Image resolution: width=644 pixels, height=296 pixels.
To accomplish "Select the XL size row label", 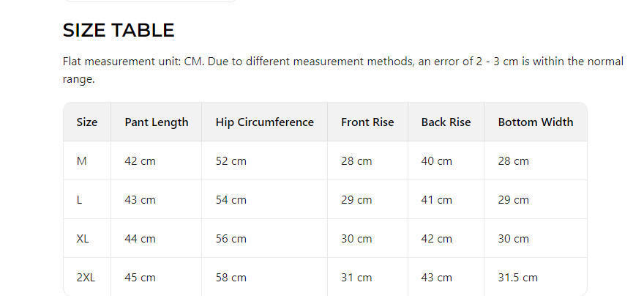I will (x=83, y=239).
